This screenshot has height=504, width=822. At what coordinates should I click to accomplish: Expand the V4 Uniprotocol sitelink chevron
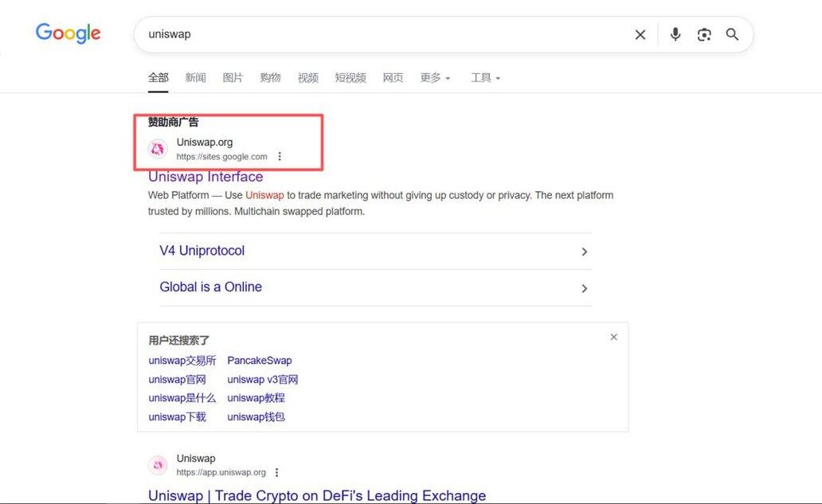(x=585, y=252)
